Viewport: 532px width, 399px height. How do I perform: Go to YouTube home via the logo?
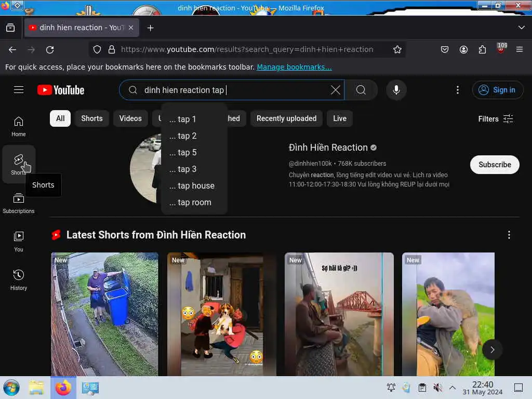click(61, 90)
